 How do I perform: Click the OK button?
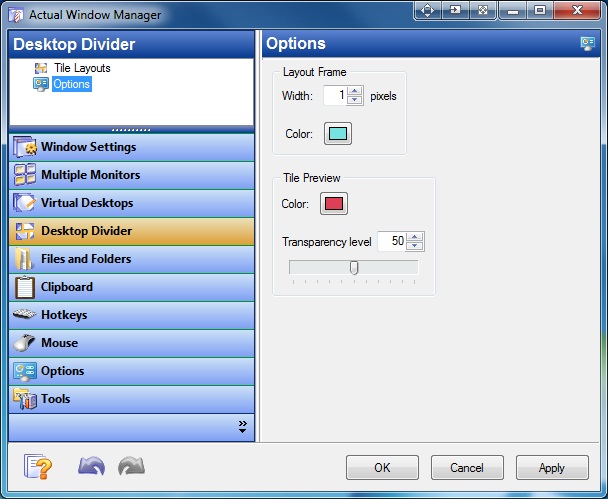pos(382,468)
